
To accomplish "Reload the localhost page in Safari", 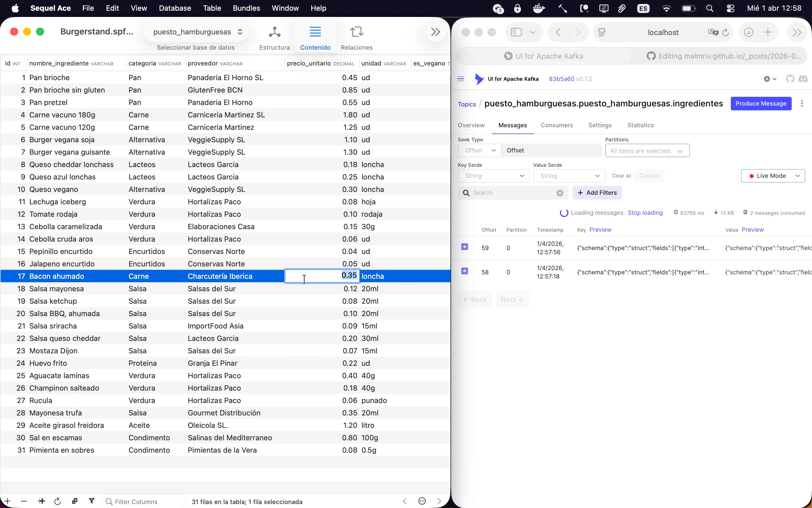I will click(x=725, y=32).
